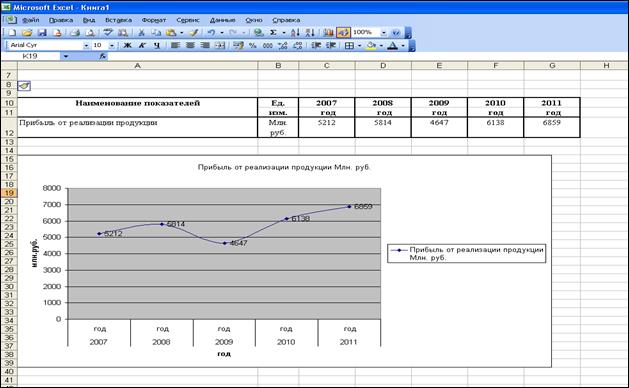Click the Format Painter brush icon
Screen dimensions: 629x388
tap(194, 33)
